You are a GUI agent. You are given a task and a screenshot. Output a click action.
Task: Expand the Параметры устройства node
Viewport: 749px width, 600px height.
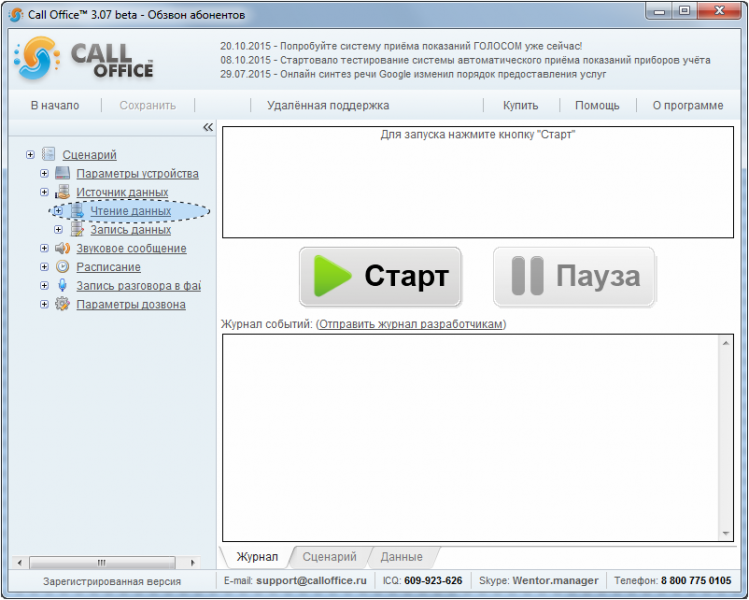44,173
